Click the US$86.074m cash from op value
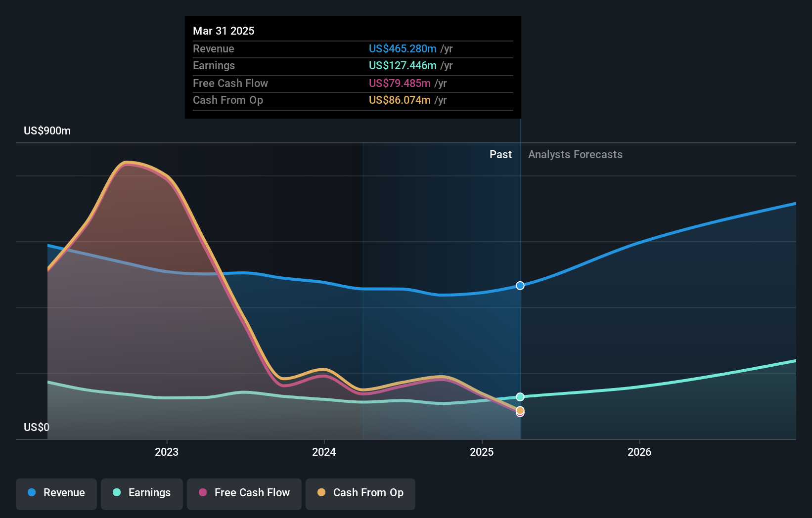The image size is (812, 518). click(400, 100)
